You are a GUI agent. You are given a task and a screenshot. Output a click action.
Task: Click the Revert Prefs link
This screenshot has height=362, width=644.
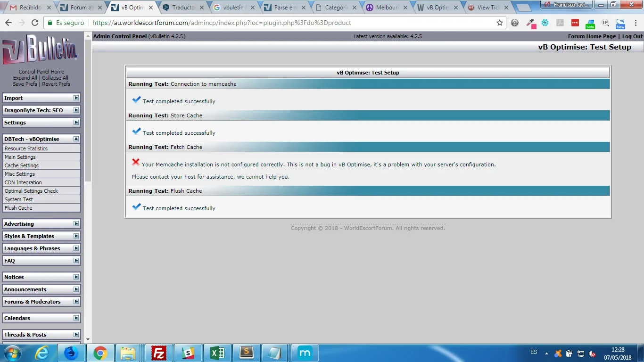tap(56, 84)
